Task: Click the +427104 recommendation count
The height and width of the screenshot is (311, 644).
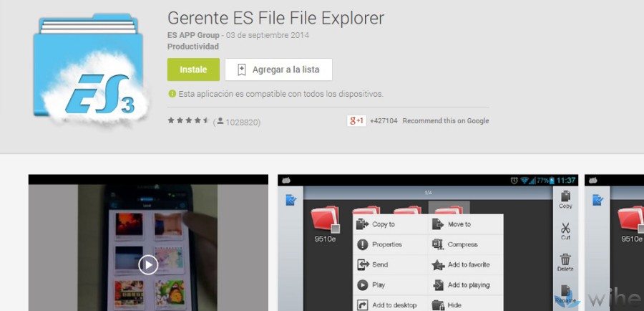Action: [384, 121]
